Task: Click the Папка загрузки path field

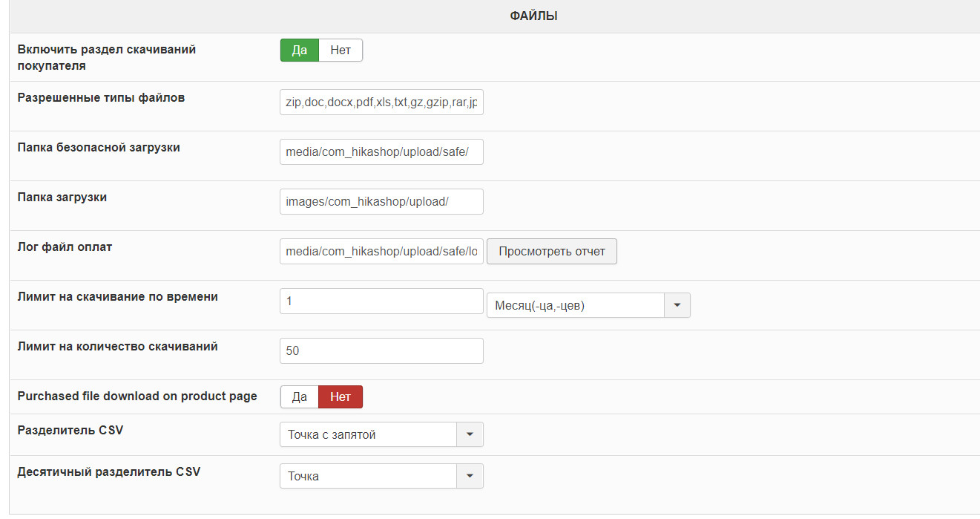Action: pos(381,202)
